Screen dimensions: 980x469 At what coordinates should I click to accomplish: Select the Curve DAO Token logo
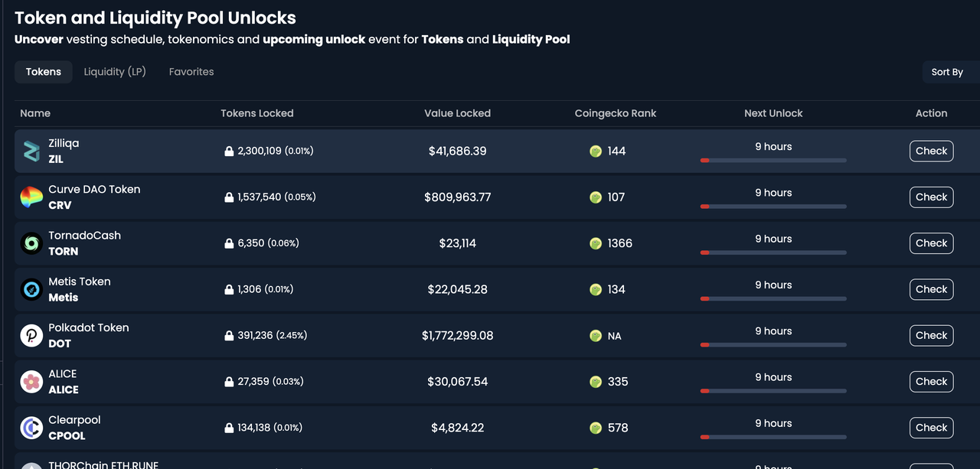pos(31,197)
